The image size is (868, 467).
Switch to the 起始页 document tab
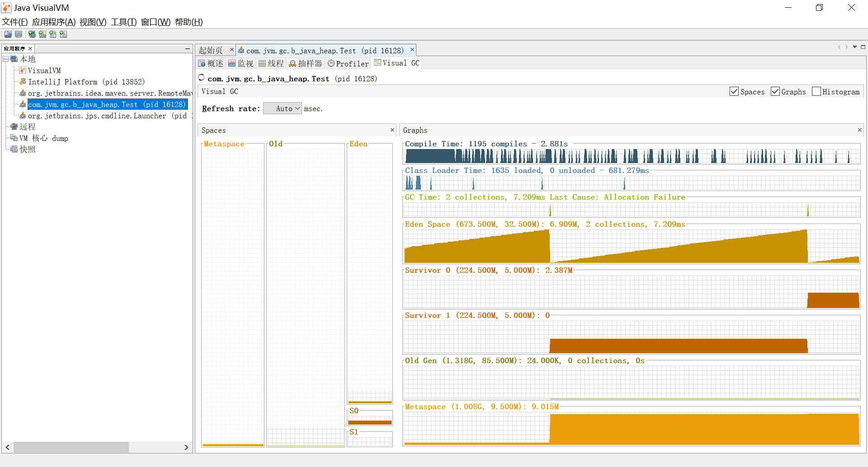tap(211, 51)
